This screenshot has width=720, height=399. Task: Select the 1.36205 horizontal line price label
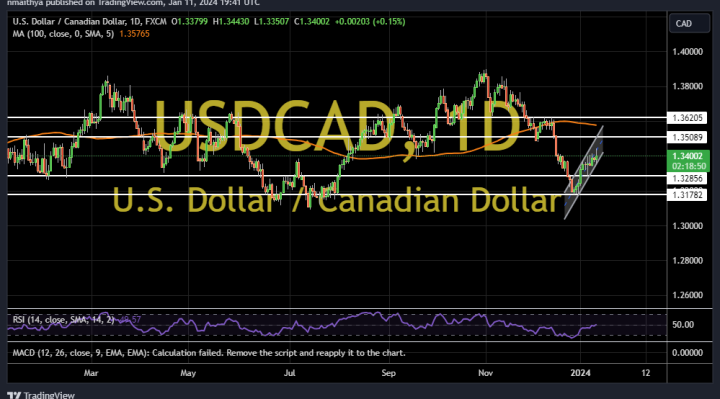coord(687,118)
